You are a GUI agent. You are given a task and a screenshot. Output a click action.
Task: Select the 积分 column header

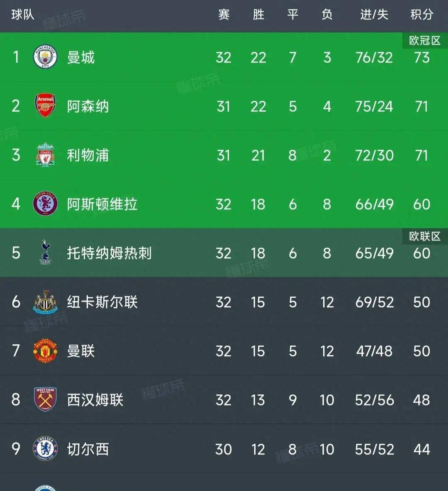[422, 15]
